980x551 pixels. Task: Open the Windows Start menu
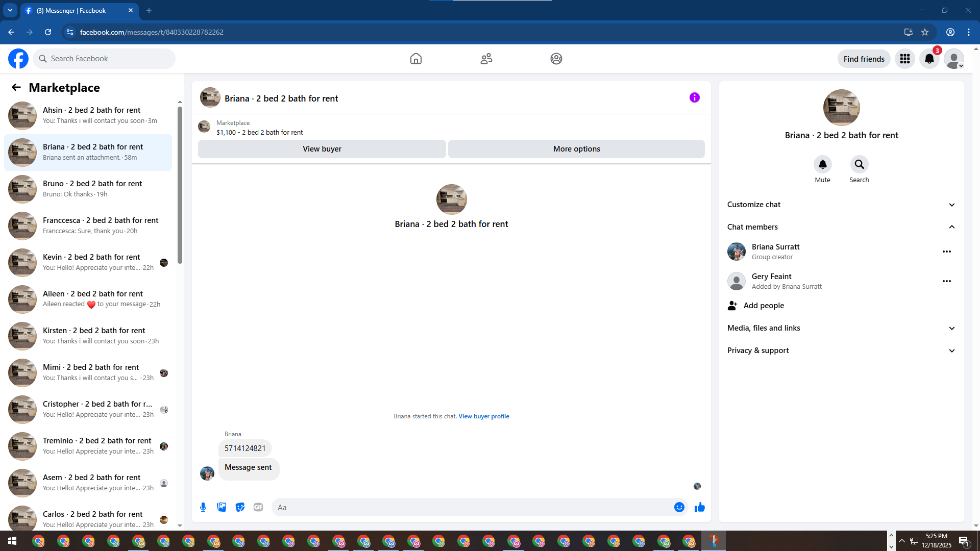pos(12,541)
